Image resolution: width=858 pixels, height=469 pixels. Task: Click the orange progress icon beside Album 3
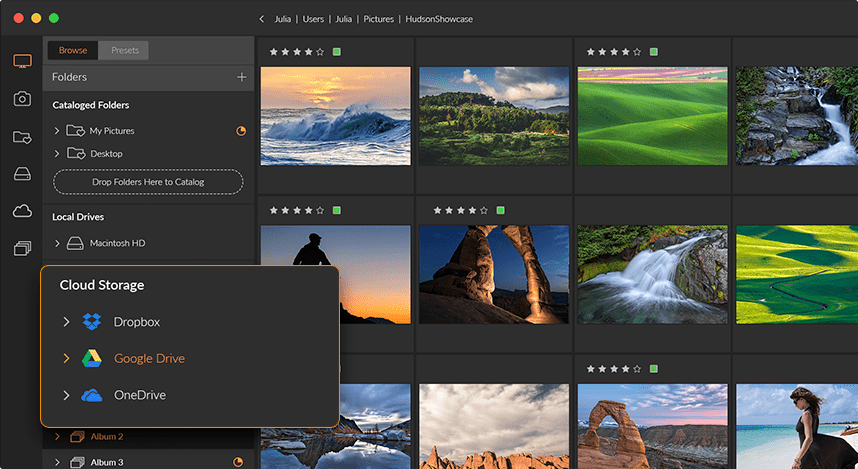coord(238,462)
